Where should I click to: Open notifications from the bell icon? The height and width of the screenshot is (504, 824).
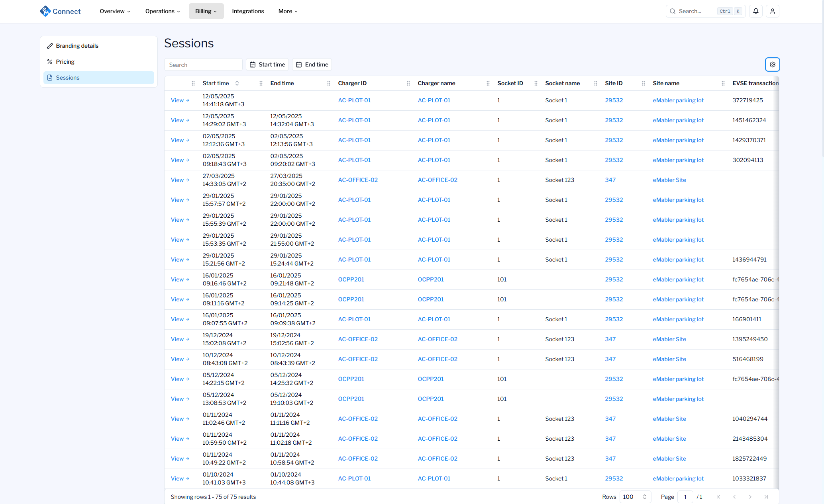(x=756, y=11)
